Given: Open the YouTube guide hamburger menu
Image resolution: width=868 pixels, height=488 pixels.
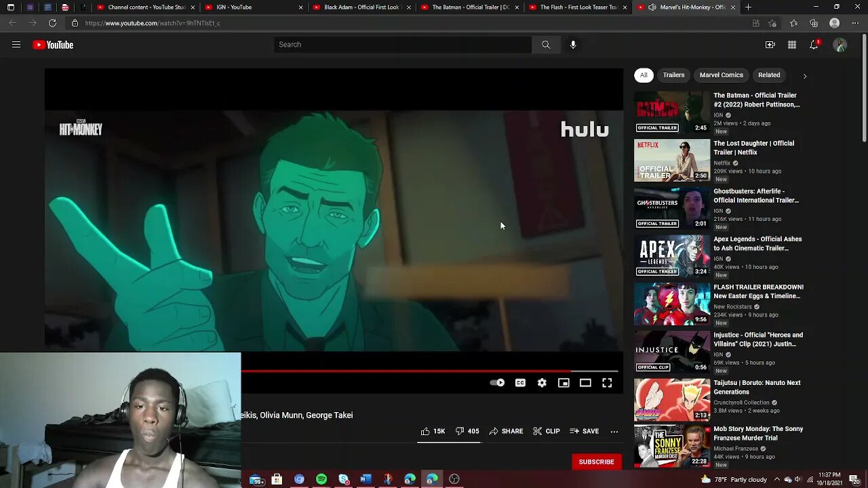Looking at the screenshot, I should point(16,45).
